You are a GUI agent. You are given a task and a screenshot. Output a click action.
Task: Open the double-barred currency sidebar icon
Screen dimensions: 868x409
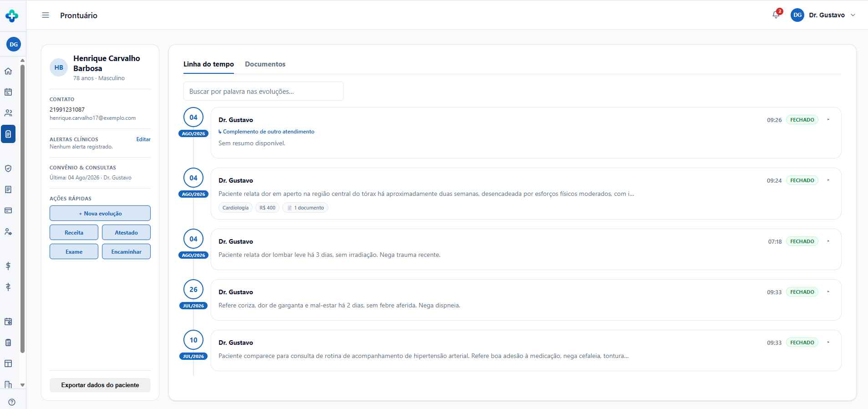coord(8,287)
